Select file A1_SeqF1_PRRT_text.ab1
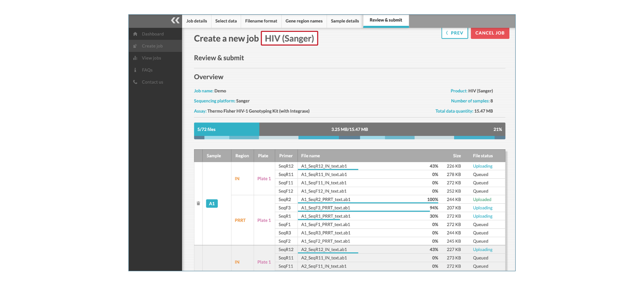 point(326,224)
